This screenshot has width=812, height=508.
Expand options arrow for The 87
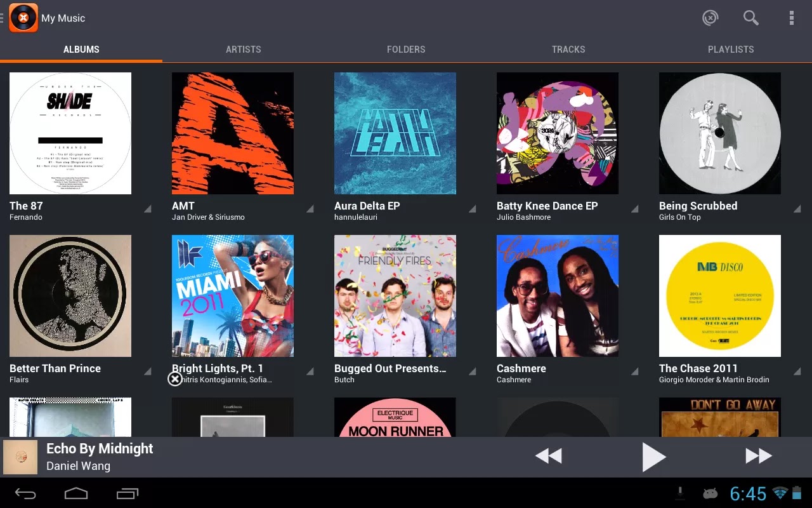(148, 209)
